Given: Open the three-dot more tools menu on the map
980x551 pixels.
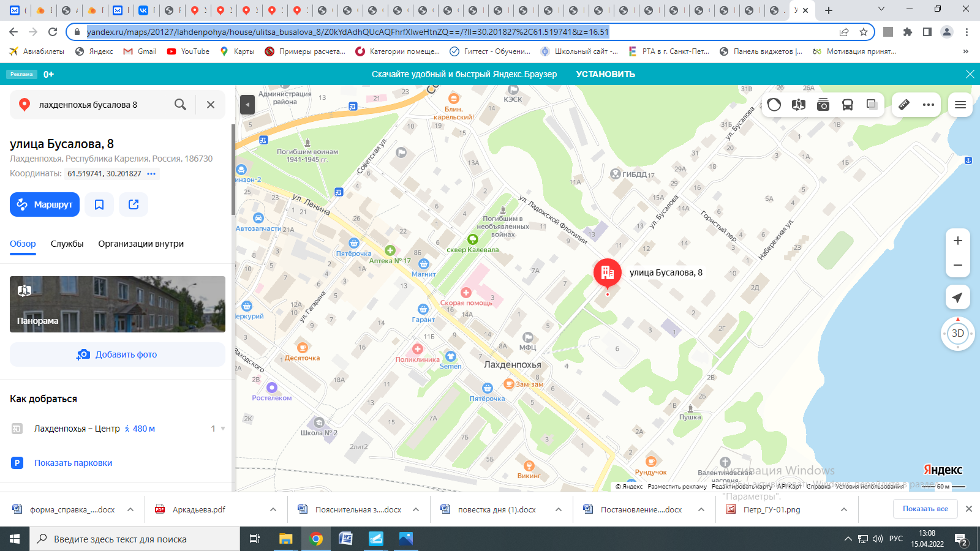Looking at the screenshot, I should 929,105.
